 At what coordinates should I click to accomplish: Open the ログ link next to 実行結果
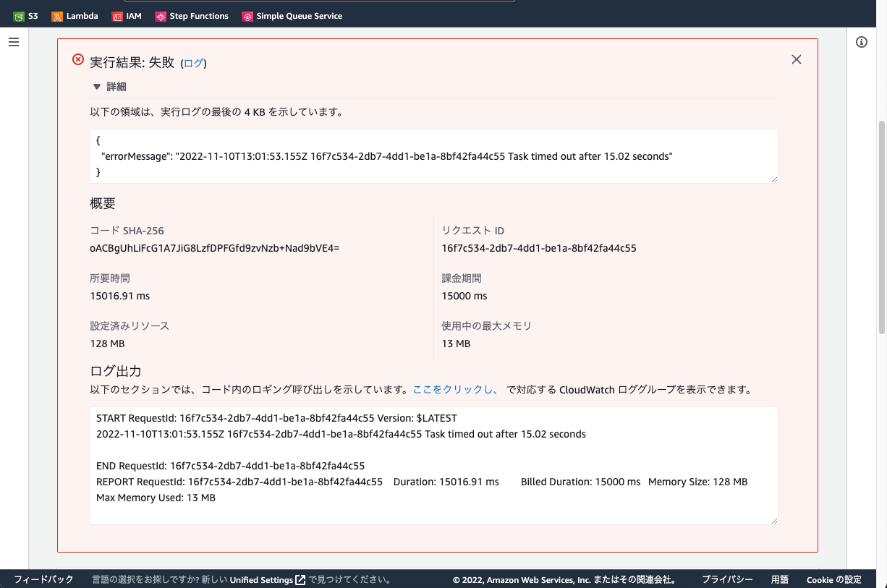(x=194, y=63)
